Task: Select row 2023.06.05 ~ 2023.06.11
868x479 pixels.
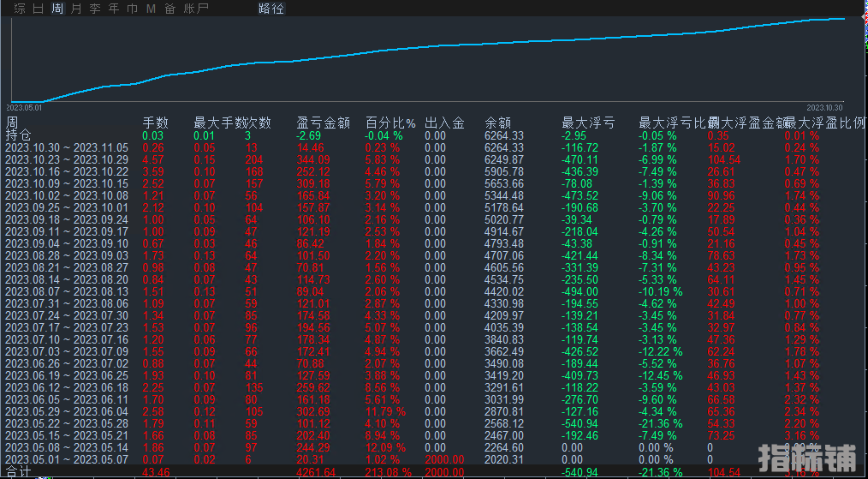Action: (67, 399)
